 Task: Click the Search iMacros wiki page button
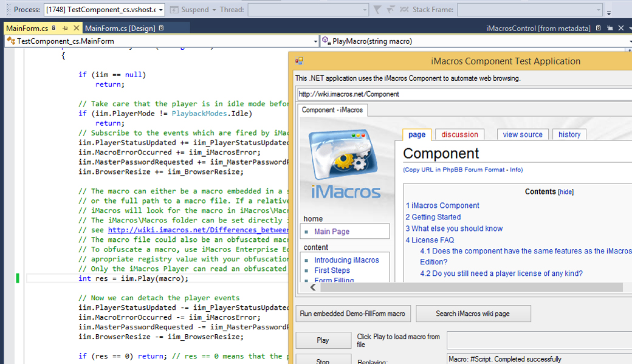[x=473, y=314]
